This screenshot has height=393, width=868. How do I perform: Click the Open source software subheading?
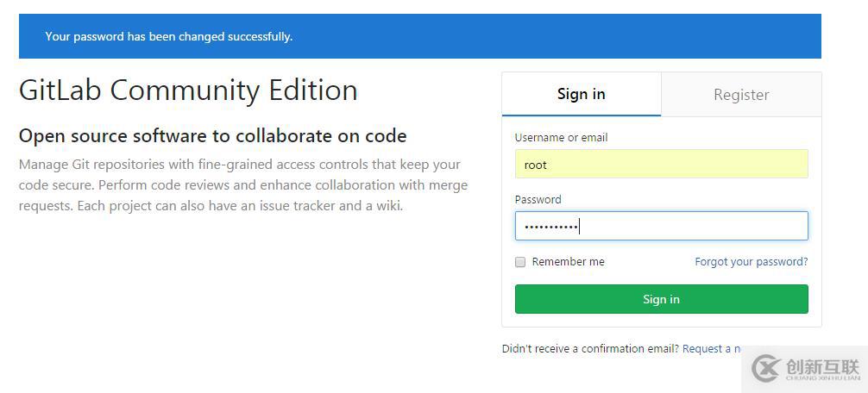(212, 136)
